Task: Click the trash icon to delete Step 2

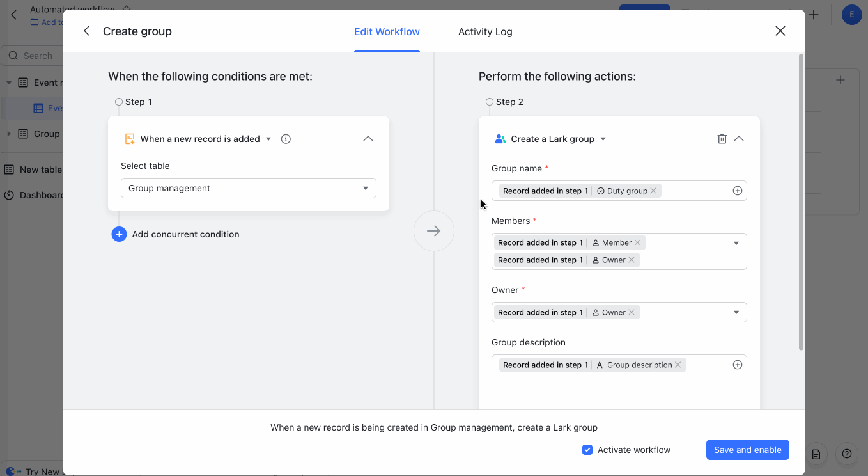Action: tap(722, 138)
